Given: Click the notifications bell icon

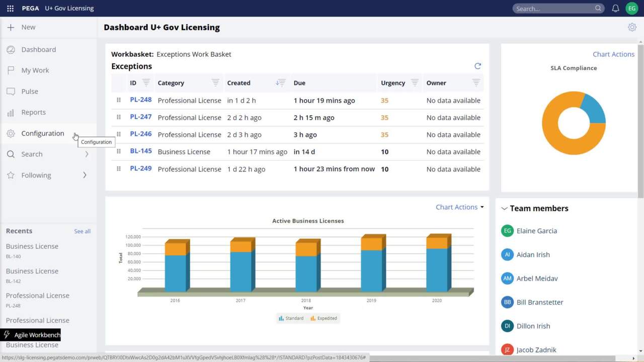Looking at the screenshot, I should (x=615, y=9).
